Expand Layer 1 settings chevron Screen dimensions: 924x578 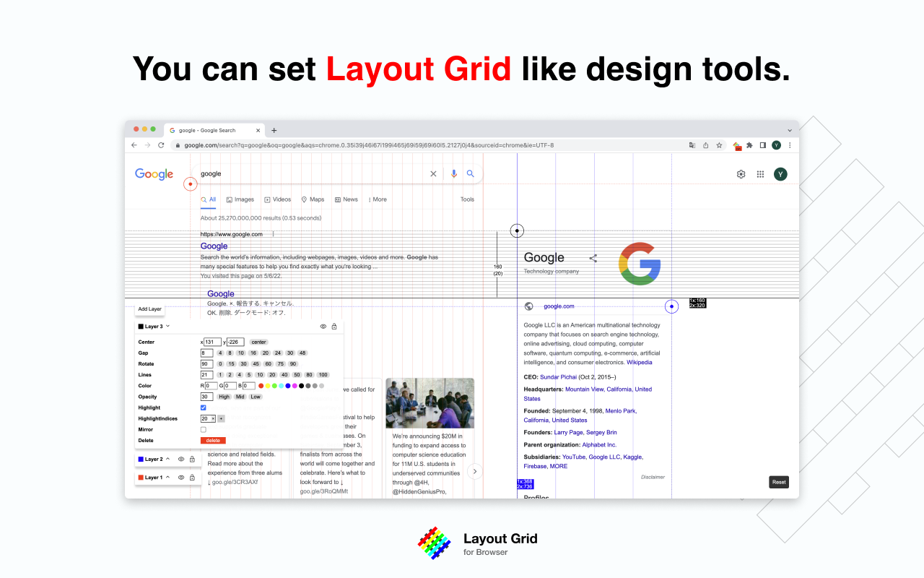pyautogui.click(x=168, y=478)
